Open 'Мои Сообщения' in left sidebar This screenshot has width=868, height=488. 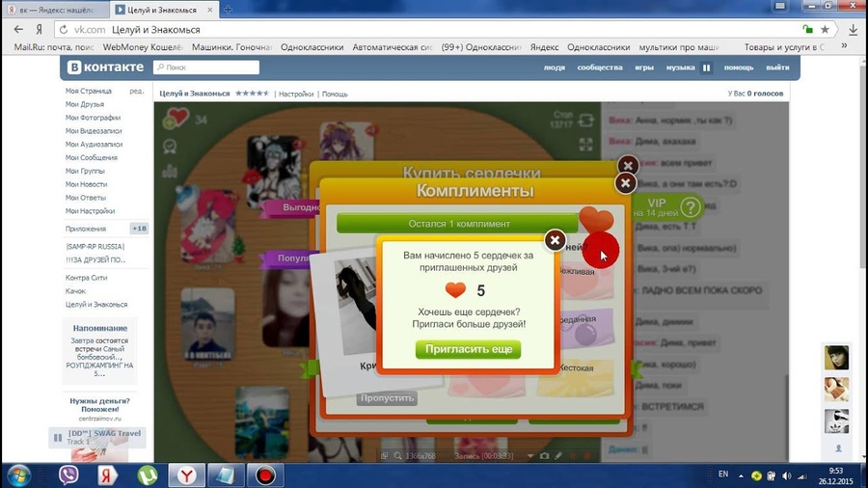[92, 157]
